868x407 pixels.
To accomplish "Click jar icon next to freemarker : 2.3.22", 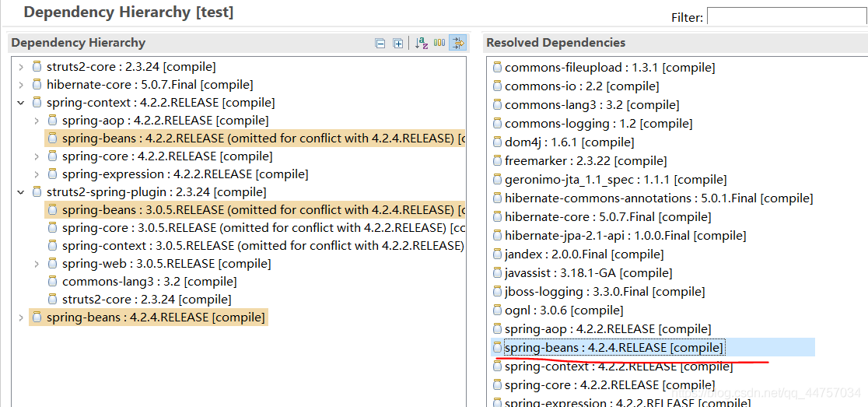I will point(497,161).
